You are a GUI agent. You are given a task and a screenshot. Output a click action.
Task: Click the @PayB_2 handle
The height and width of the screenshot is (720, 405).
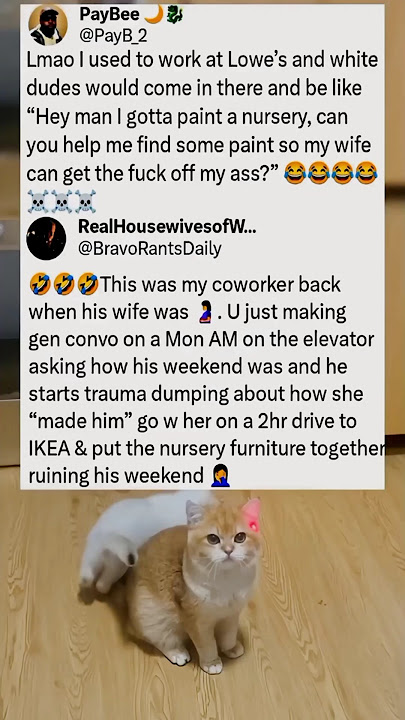coord(113,36)
